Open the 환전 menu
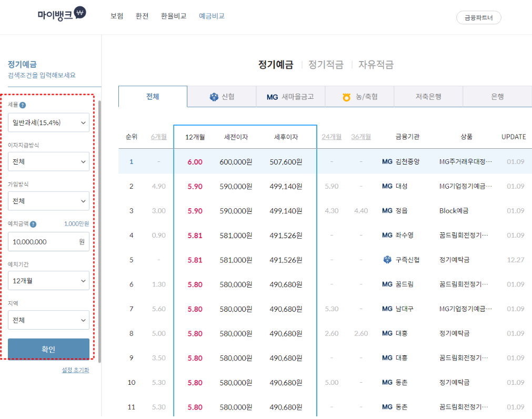Viewport: 532px width, 419px height. (x=142, y=16)
